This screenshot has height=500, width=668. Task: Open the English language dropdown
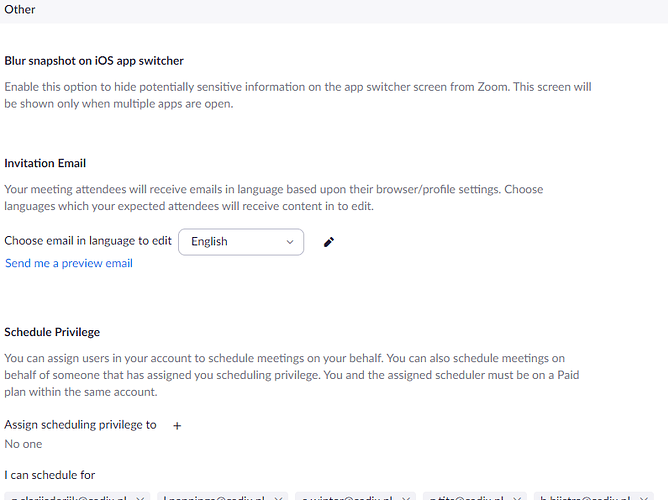tap(240, 242)
